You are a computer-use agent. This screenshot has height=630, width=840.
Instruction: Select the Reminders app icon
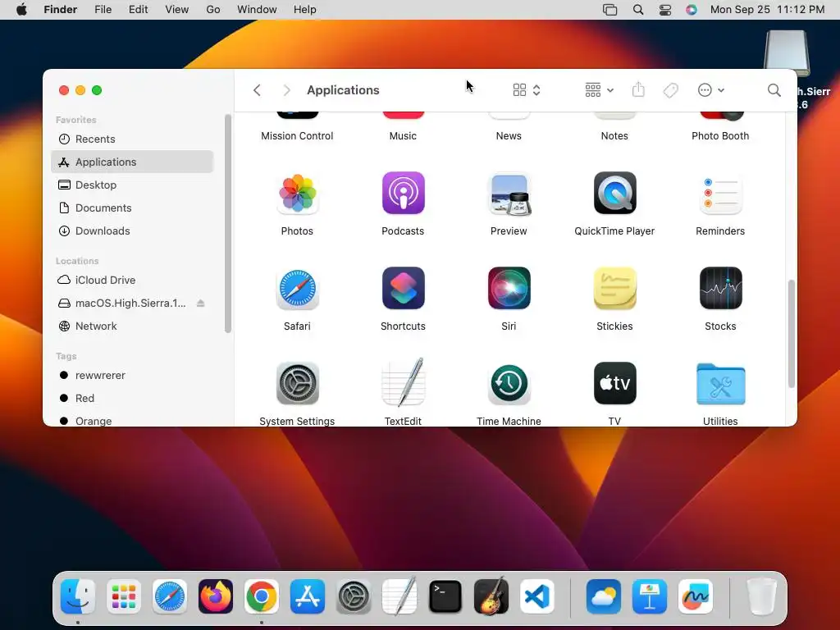(720, 194)
